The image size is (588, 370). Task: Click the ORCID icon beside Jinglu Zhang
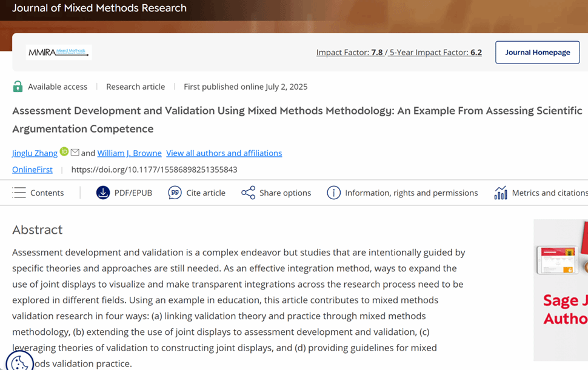[x=64, y=152]
